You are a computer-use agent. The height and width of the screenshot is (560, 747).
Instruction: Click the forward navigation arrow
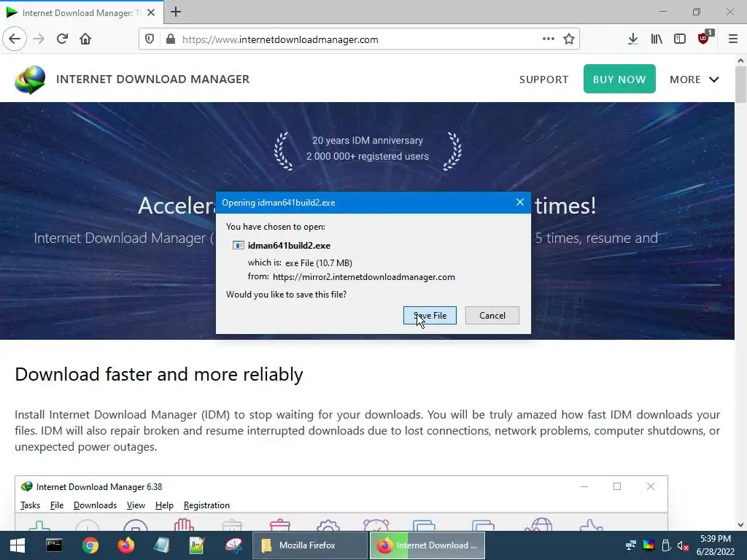[39, 39]
